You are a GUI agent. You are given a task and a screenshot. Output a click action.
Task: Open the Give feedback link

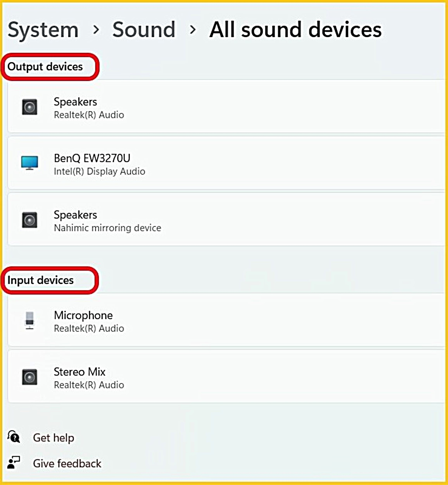point(67,463)
